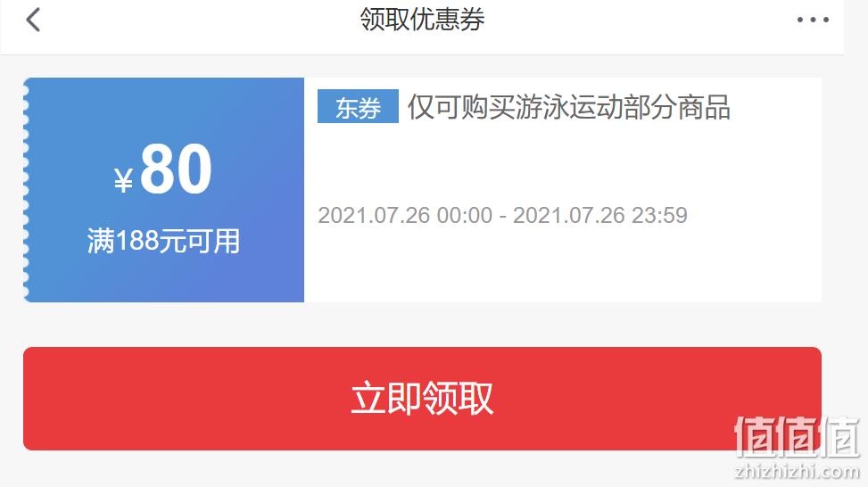Click the 值值值 watermark logo
868x487 pixels.
[798, 437]
